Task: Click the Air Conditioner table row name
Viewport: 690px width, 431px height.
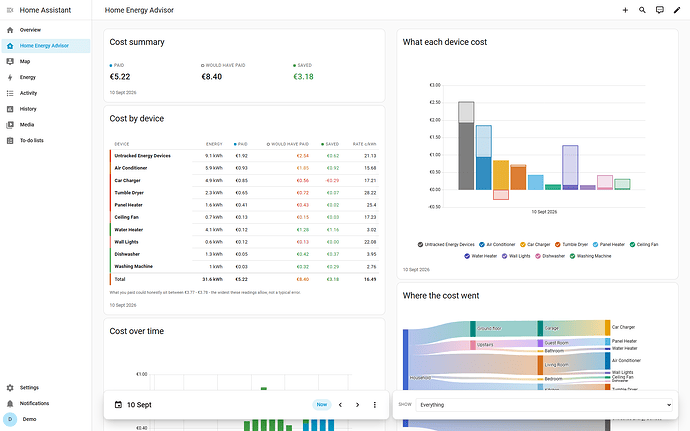Action: point(131,168)
